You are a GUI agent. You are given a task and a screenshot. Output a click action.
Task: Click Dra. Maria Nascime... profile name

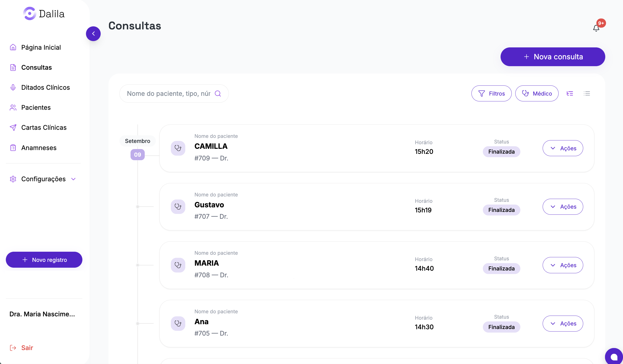[42, 314]
